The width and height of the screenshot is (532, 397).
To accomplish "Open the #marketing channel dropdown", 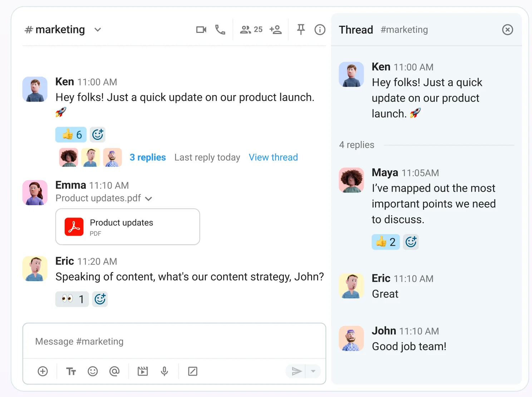I will point(97,30).
